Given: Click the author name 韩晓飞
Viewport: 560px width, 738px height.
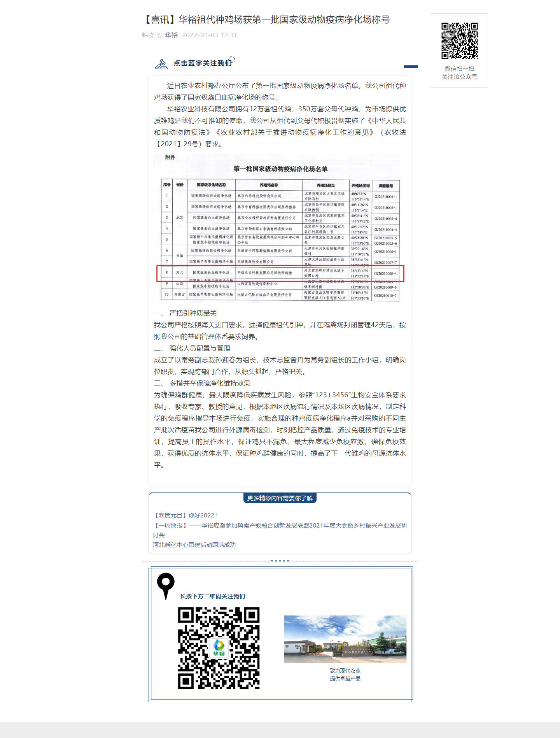Looking at the screenshot, I should pyautogui.click(x=151, y=35).
